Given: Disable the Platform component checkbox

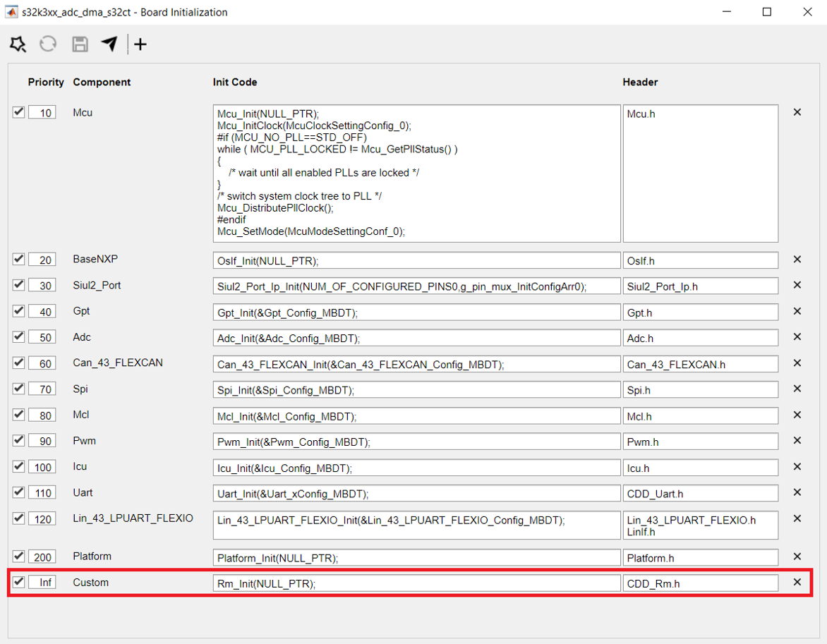Looking at the screenshot, I should 18,556.
